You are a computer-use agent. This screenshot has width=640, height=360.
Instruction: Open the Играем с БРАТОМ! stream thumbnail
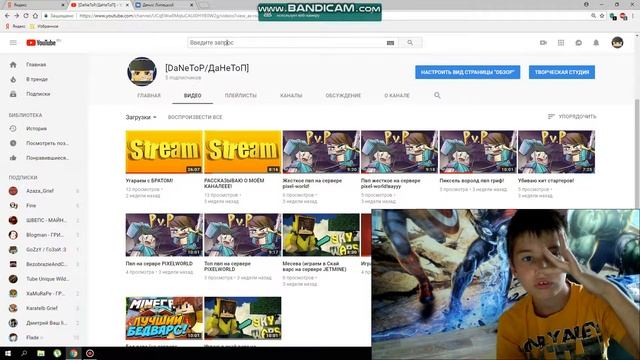(164, 152)
